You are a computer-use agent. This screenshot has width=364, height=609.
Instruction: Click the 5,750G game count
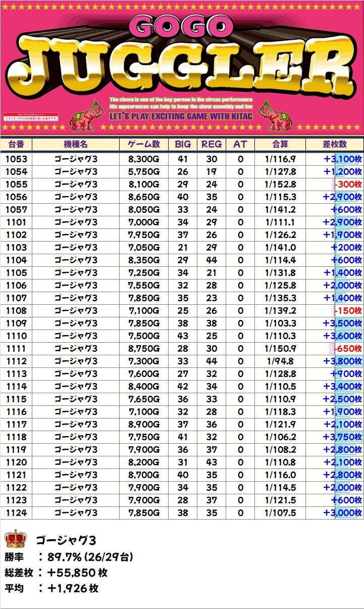pos(144,172)
